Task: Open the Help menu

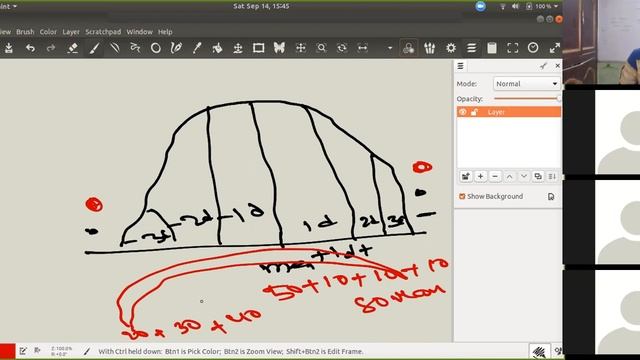Action: 165,32
